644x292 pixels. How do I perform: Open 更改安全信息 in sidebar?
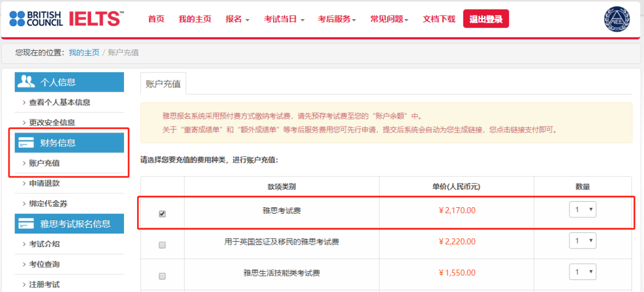pos(52,122)
